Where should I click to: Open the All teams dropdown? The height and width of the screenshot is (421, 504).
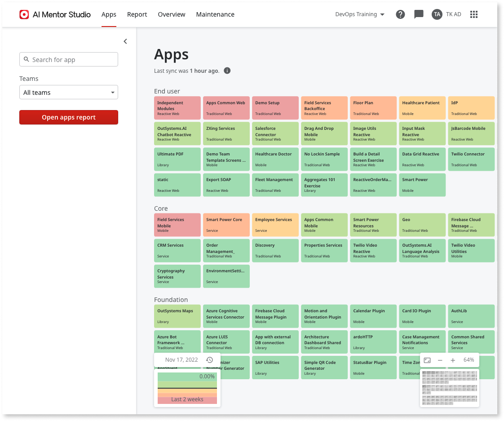68,92
